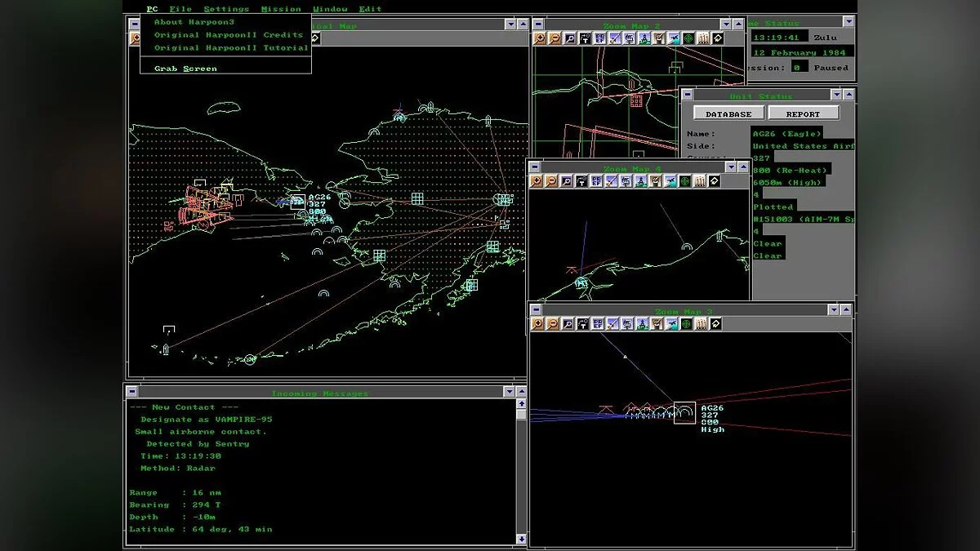The width and height of the screenshot is (980, 551).
Task: Click the curved arrow icon in Zoom Map 2
Action: (x=718, y=38)
